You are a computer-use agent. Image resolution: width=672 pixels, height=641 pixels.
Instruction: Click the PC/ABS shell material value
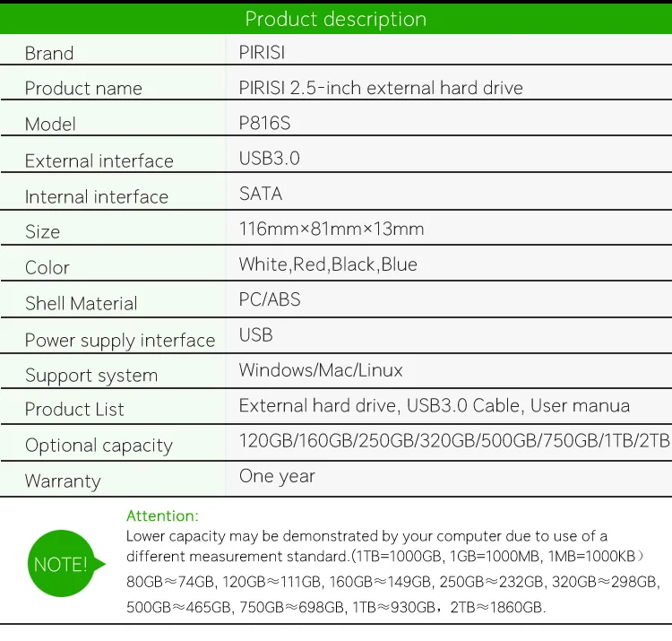click(x=270, y=299)
